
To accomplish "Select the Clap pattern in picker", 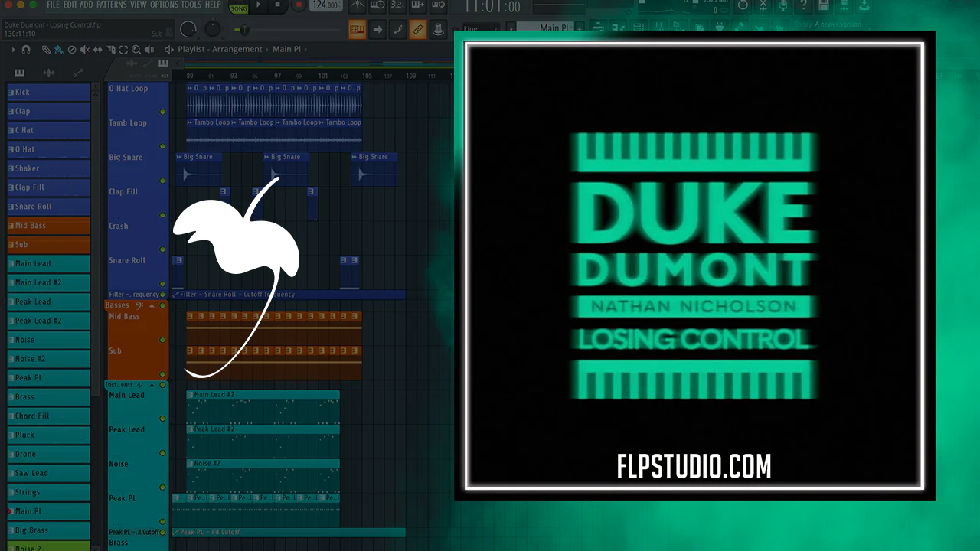I will pos(48,111).
